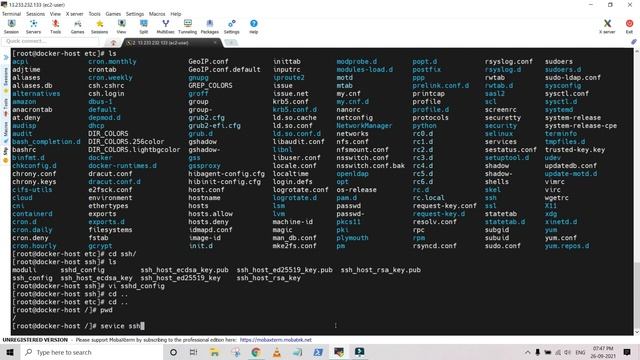Click 'bash_completion.d' directory name

click(x=46, y=142)
